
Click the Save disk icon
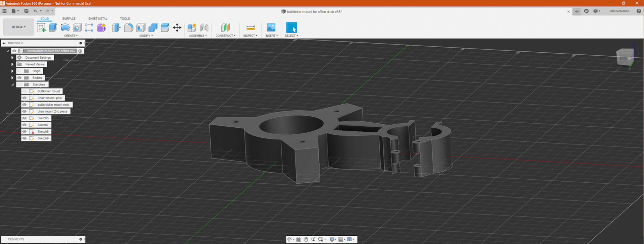coord(26,11)
